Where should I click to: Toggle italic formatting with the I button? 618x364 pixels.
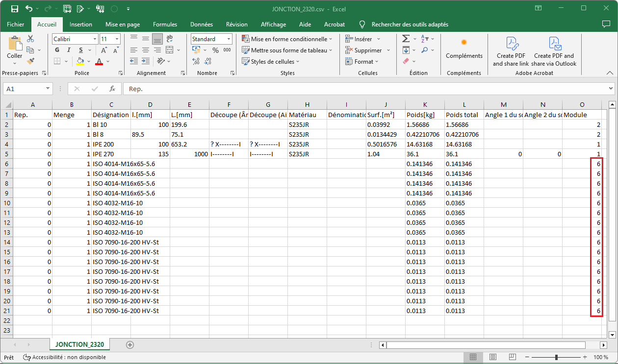click(x=68, y=50)
